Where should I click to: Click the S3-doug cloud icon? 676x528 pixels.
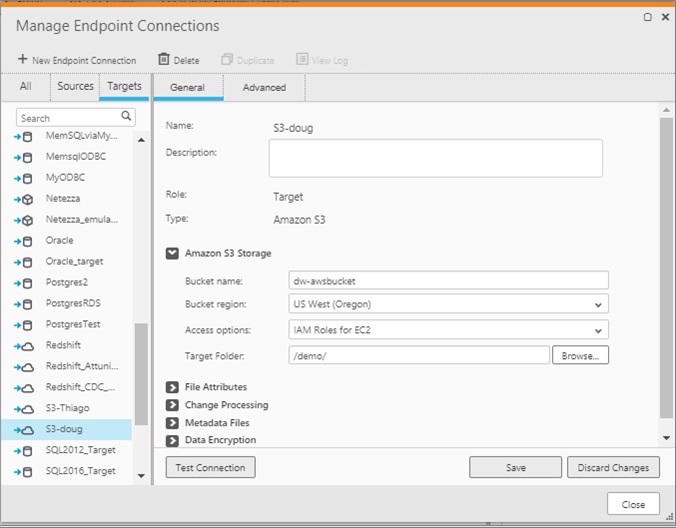(x=28, y=430)
